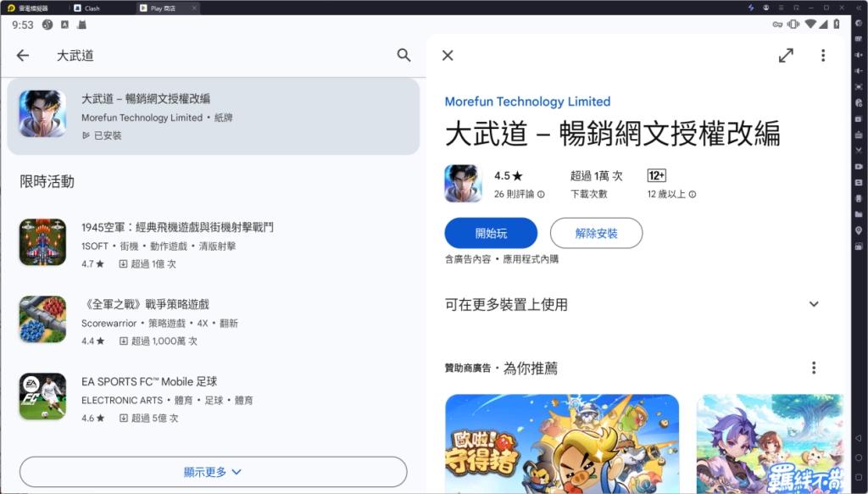
Task: Expand 可在更多裝置上使用 section
Action: 814,304
